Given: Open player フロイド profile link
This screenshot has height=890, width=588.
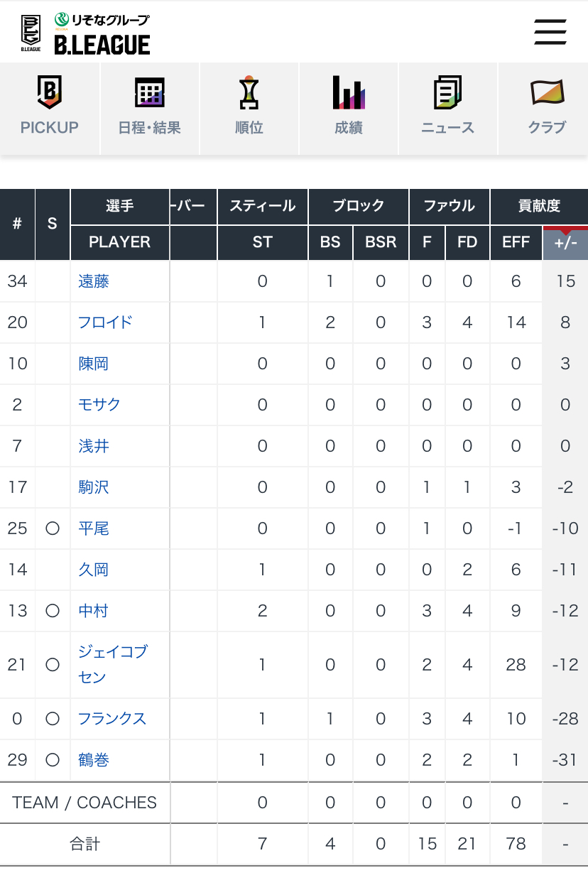Looking at the screenshot, I should coord(105,322).
